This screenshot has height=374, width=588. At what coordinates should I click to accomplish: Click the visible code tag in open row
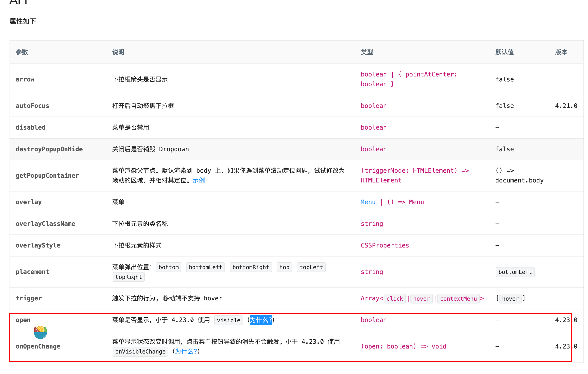(x=229, y=320)
